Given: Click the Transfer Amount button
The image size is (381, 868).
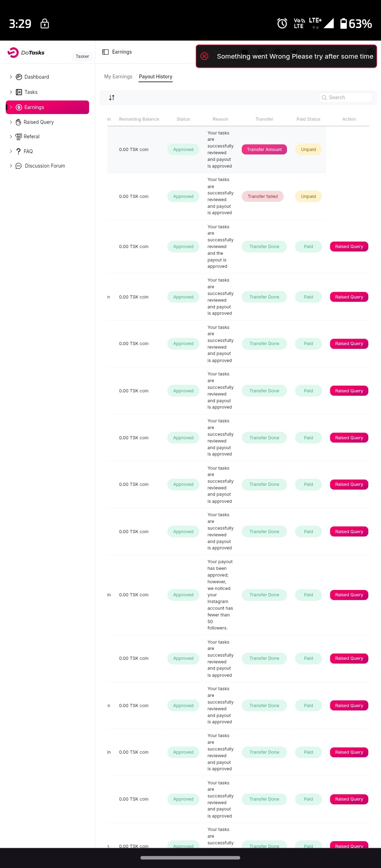Looking at the screenshot, I should click(x=264, y=150).
